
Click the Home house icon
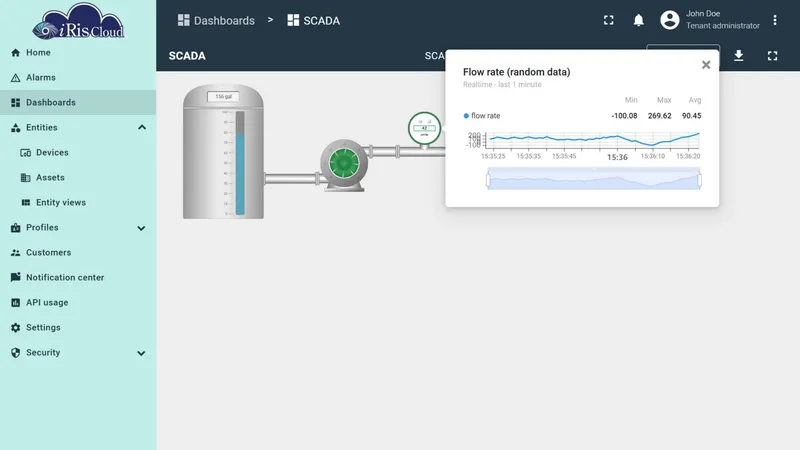click(x=15, y=53)
